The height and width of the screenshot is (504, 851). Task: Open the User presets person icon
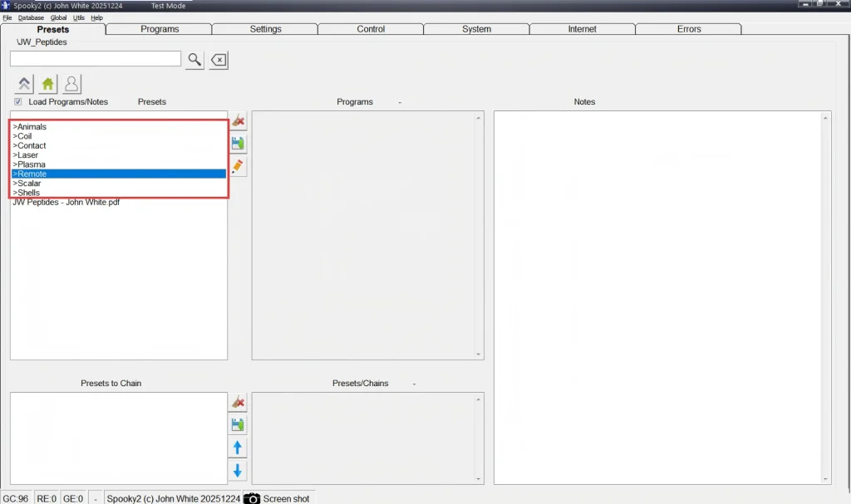tap(71, 84)
